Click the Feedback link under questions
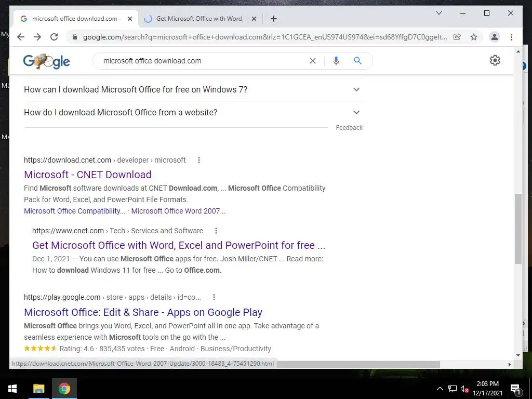Image resolution: width=532 pixels, height=399 pixels. (349, 128)
